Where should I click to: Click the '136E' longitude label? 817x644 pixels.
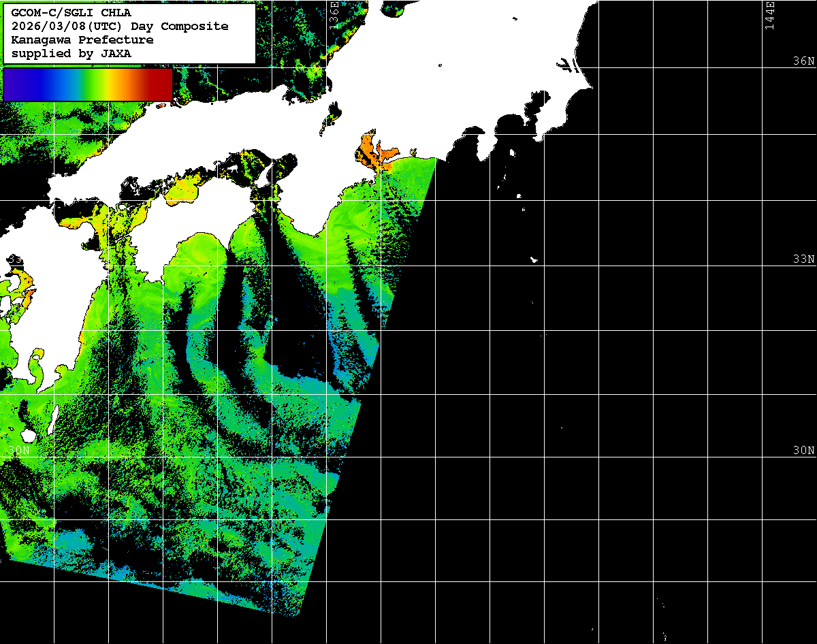pyautogui.click(x=334, y=14)
